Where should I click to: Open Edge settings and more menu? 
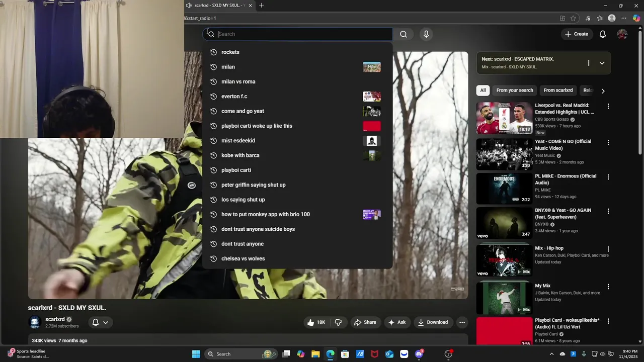[x=624, y=18]
